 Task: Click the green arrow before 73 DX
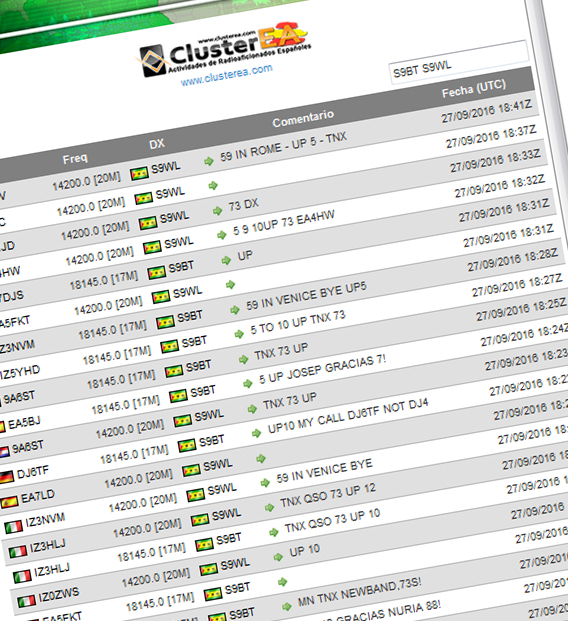pyautogui.click(x=217, y=210)
